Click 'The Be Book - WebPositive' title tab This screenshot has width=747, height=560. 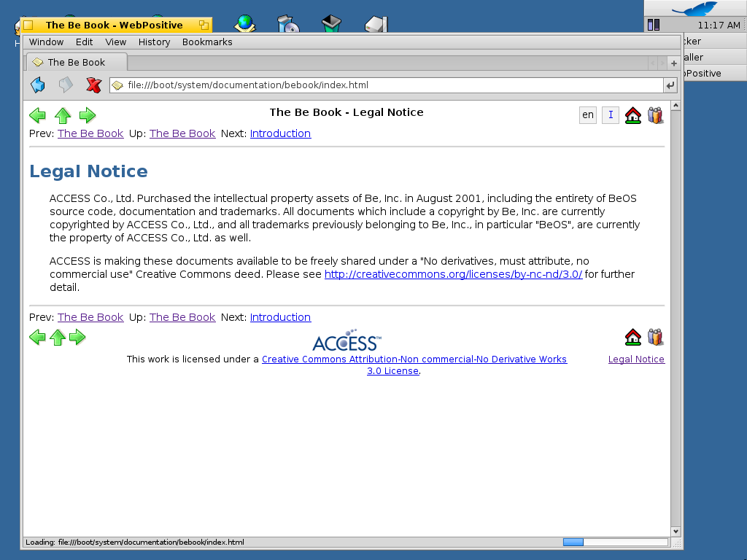115,25
